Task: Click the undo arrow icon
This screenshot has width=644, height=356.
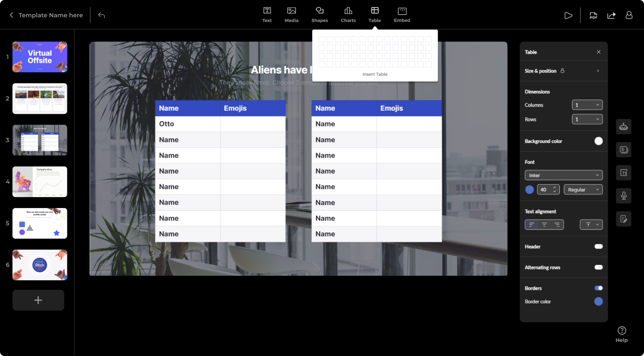Action: [101, 15]
